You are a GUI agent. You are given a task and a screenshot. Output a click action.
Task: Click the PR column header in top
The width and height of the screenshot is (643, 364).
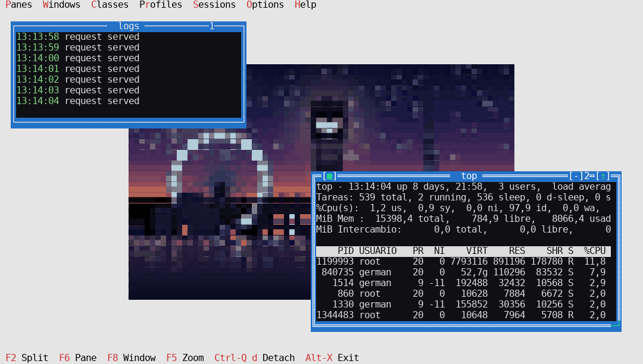[418, 251]
